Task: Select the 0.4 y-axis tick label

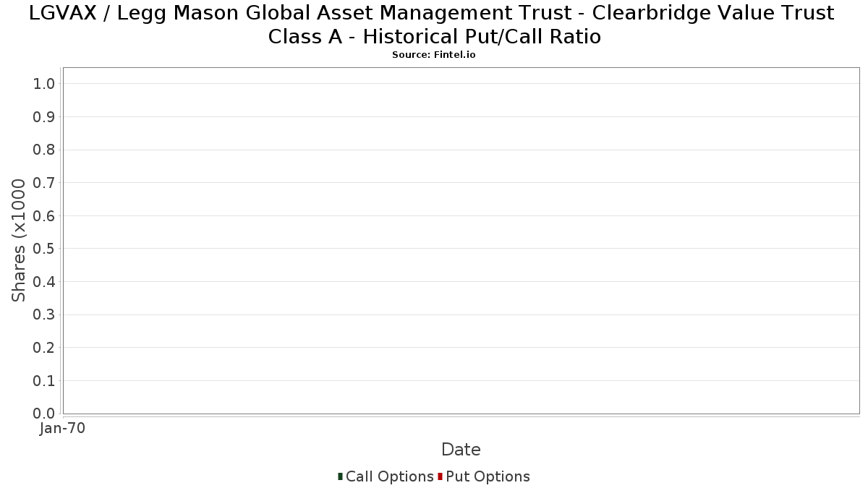Action: [x=44, y=282]
